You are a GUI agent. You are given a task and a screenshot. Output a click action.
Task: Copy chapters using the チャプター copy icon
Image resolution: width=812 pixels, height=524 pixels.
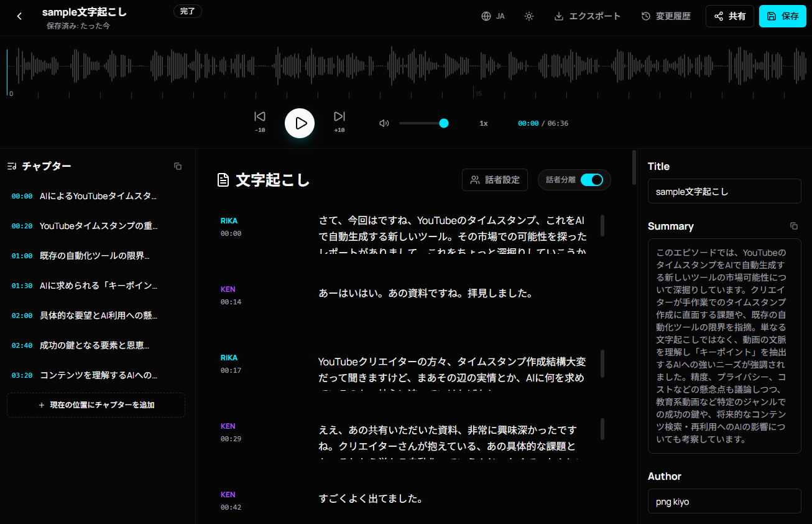pos(178,166)
